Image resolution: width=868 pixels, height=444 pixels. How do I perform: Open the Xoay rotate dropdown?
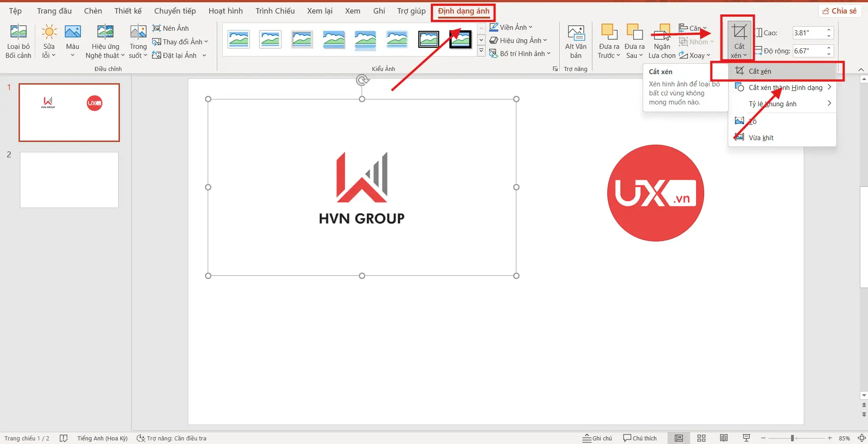click(695, 55)
